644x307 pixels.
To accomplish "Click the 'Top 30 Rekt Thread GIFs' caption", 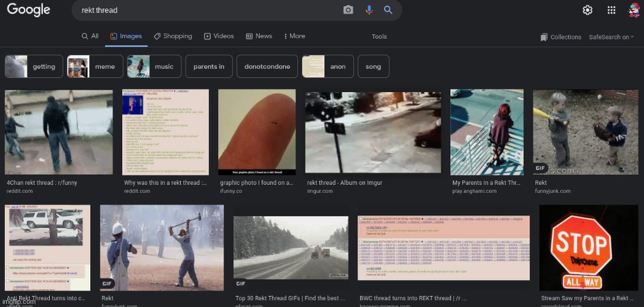I will tap(291, 298).
